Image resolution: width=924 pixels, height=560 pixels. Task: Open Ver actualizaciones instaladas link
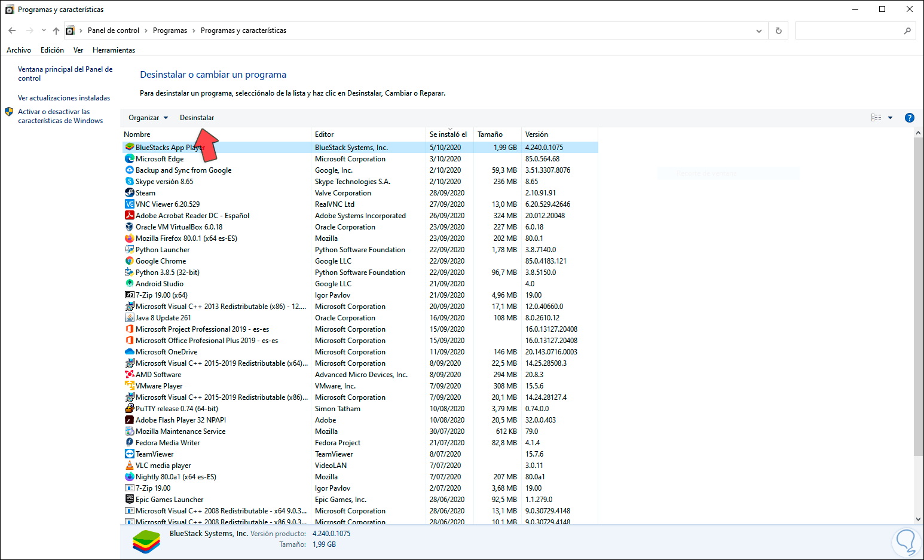(64, 98)
